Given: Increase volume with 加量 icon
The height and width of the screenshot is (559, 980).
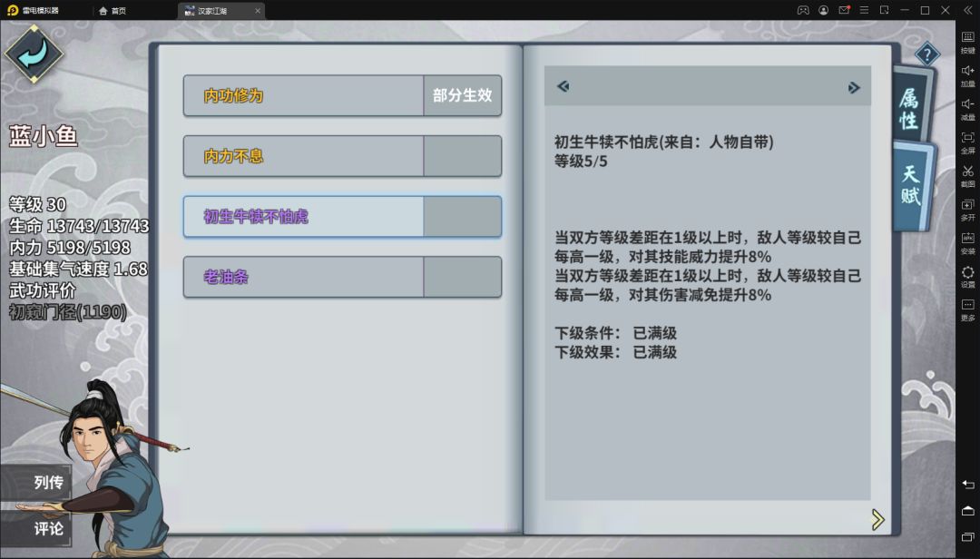Looking at the screenshot, I should 967,75.
